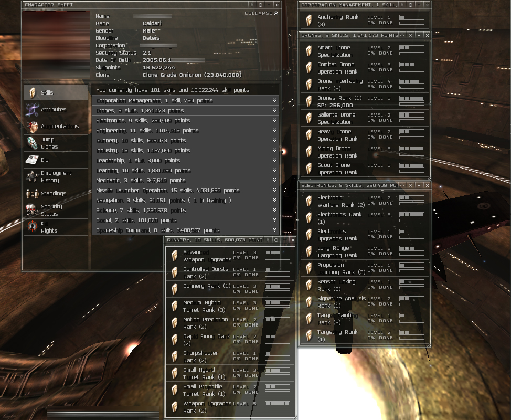Pin the Electronics skills window

pos(410,185)
